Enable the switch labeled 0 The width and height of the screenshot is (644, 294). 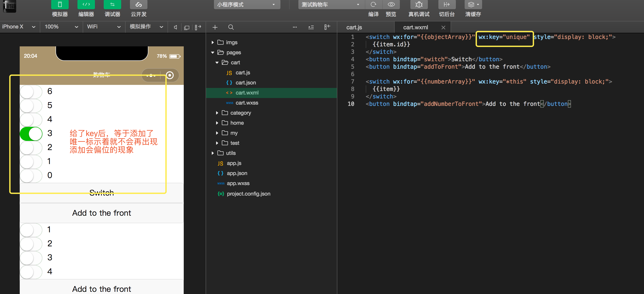click(x=31, y=175)
